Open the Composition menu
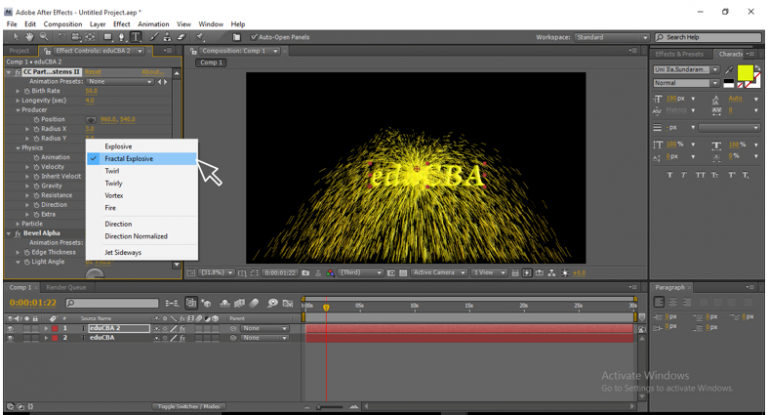The image size is (768, 415). [x=63, y=24]
